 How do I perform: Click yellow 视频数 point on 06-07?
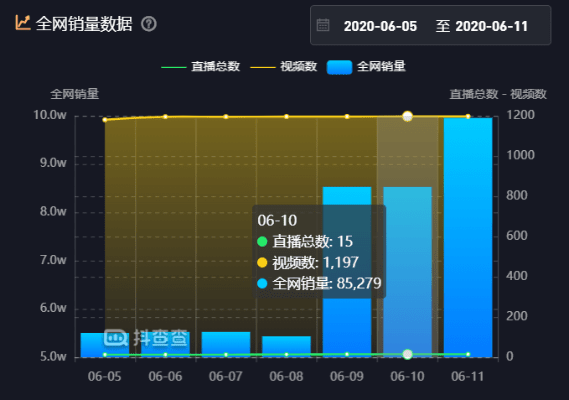tap(226, 117)
